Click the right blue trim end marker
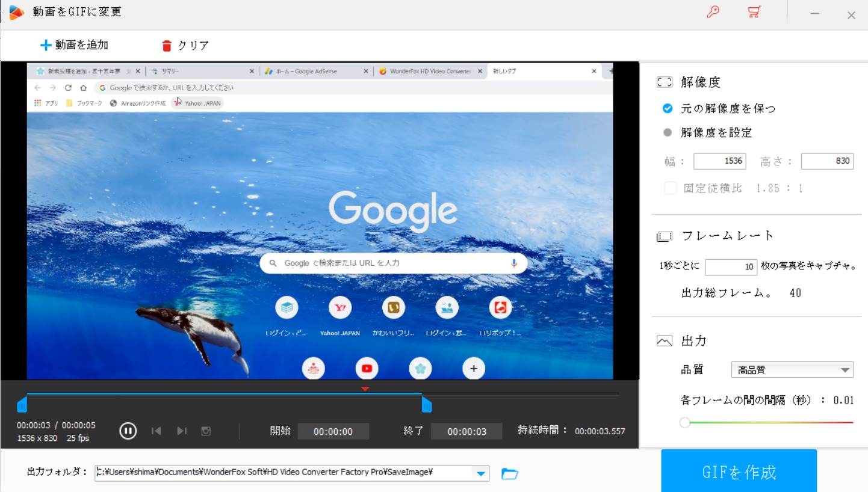868x492 pixels. point(426,404)
